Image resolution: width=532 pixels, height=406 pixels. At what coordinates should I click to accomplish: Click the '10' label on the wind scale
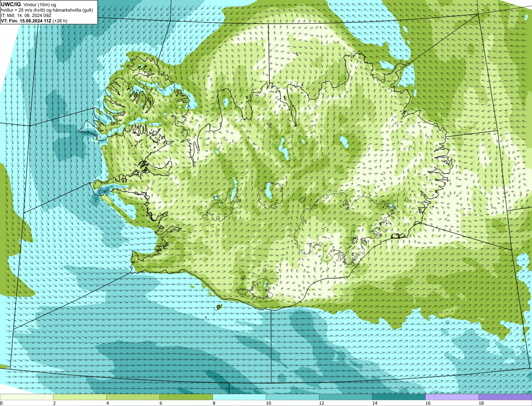click(x=268, y=403)
